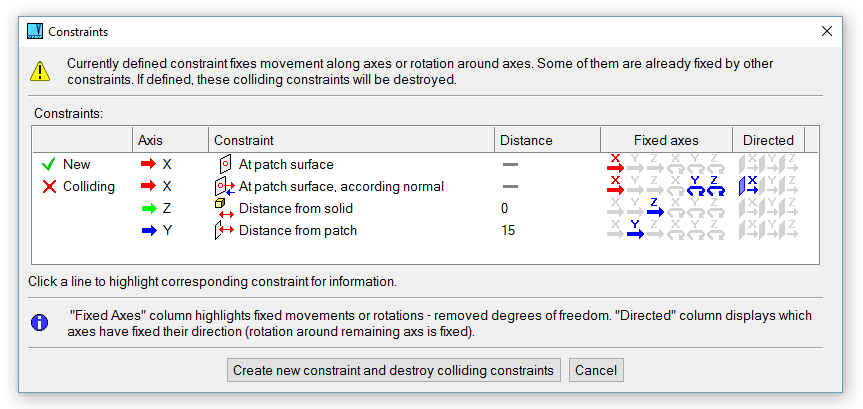Click the Directed column header
This screenshot has width=863, height=409.
[x=768, y=140]
